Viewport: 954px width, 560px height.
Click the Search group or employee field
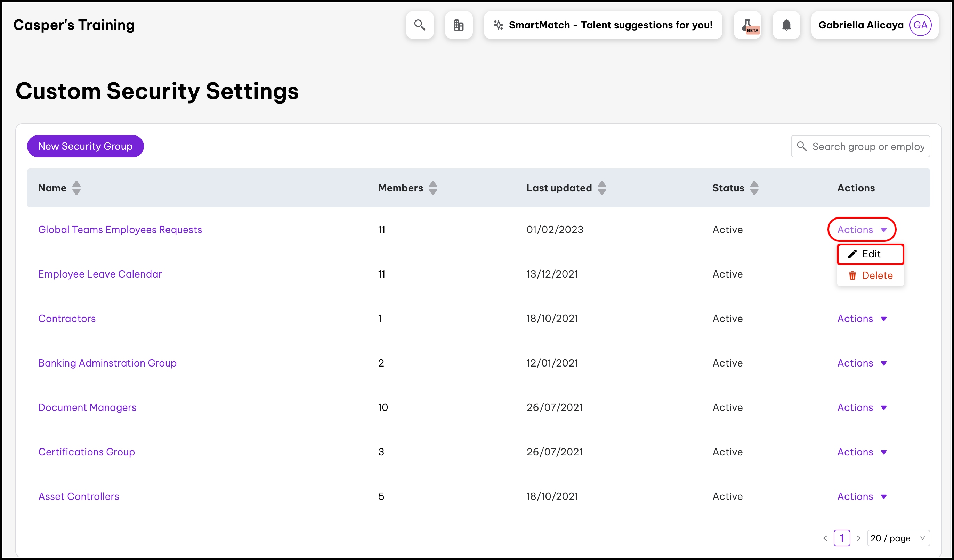[867, 147]
